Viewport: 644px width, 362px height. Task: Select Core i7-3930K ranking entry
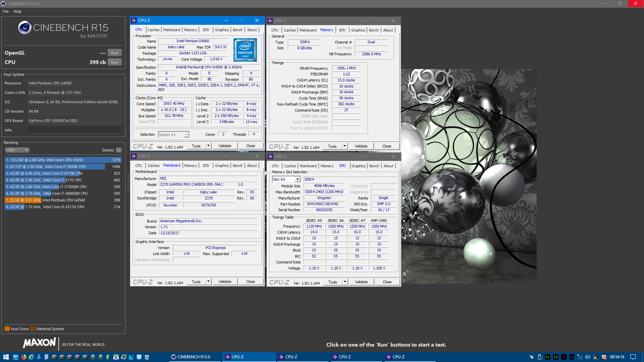(x=63, y=167)
